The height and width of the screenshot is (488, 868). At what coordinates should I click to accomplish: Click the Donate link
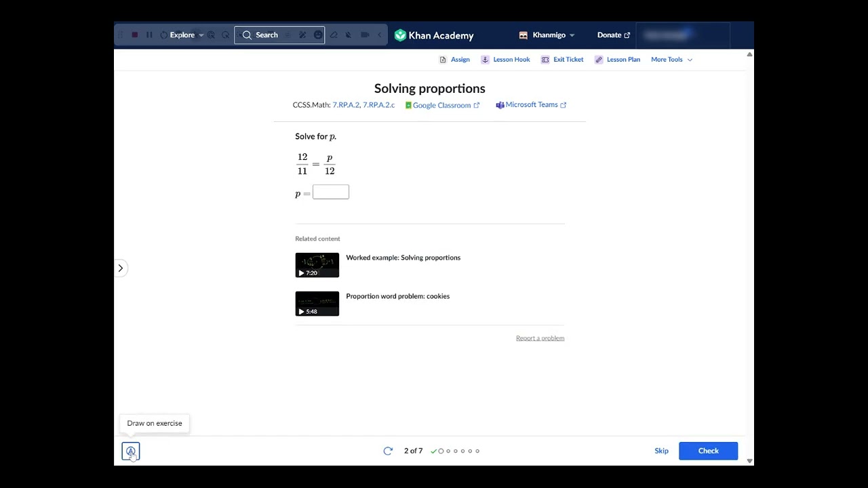pos(613,35)
